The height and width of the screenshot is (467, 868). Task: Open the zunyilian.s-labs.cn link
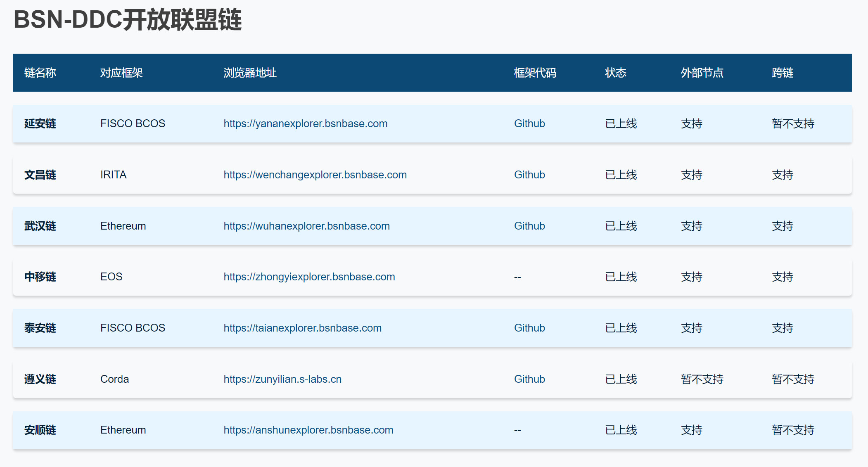tap(282, 379)
